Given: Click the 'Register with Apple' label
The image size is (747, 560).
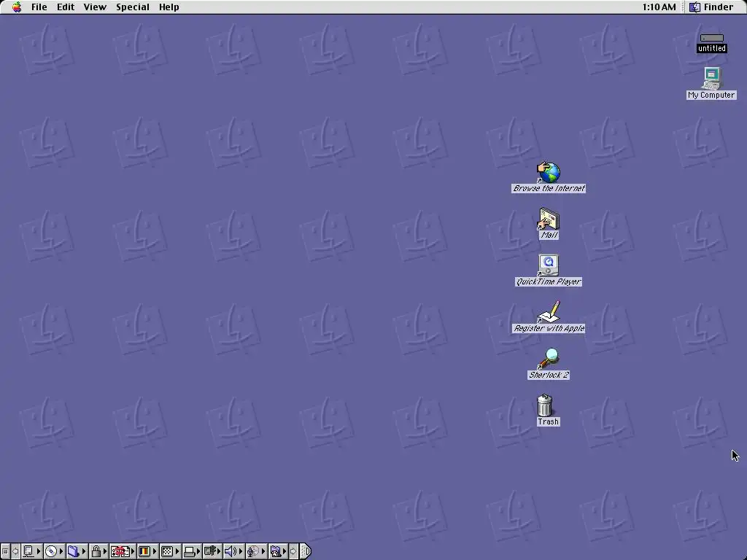Looking at the screenshot, I should pos(549,328).
